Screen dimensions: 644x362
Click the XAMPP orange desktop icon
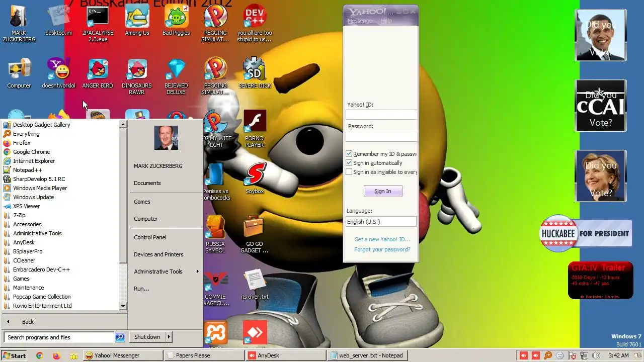(216, 333)
